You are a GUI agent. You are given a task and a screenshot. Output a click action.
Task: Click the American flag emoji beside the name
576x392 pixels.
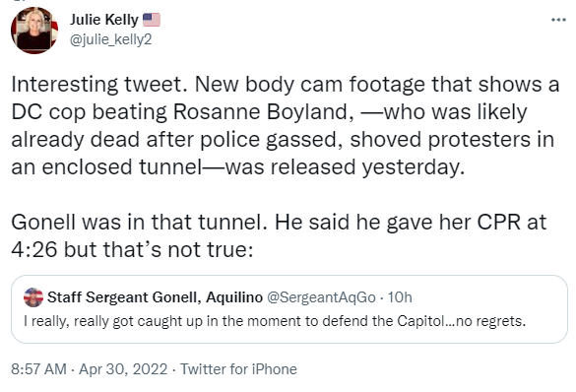coord(152,20)
